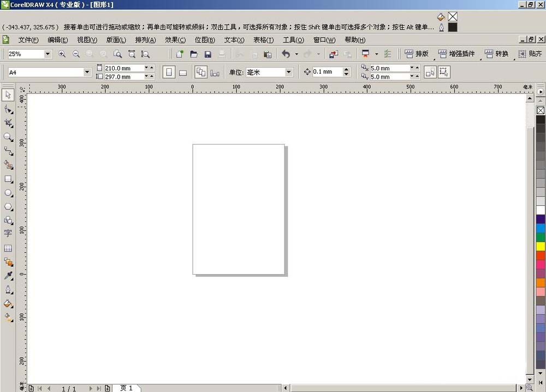
Task: Open the zoom level 25% dropdown
Action: (x=48, y=54)
